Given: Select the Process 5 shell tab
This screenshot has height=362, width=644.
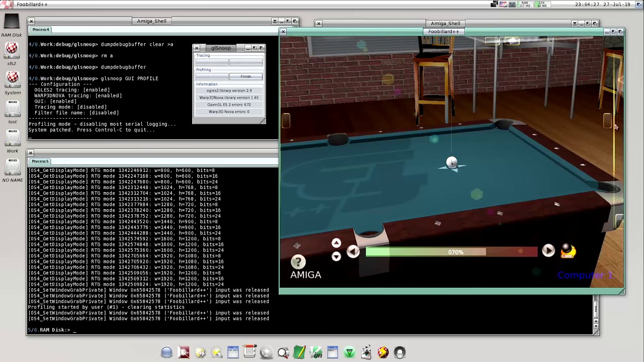Looking at the screenshot, I should point(40,161).
